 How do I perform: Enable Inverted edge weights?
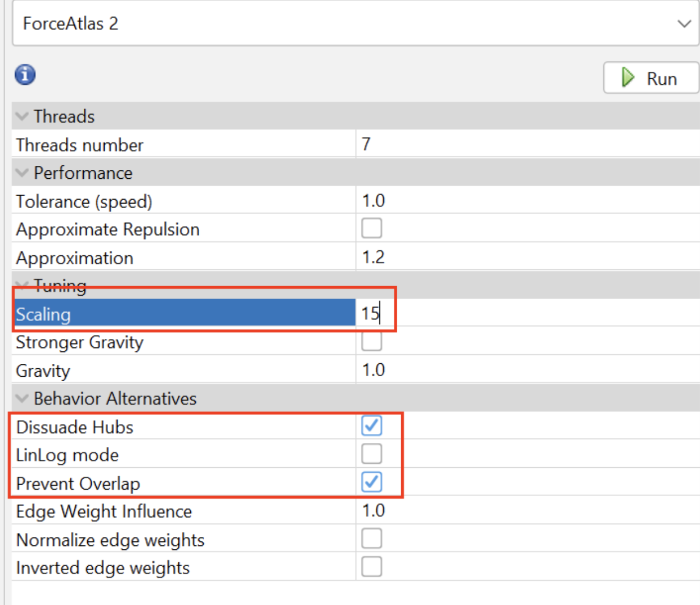[x=372, y=567]
